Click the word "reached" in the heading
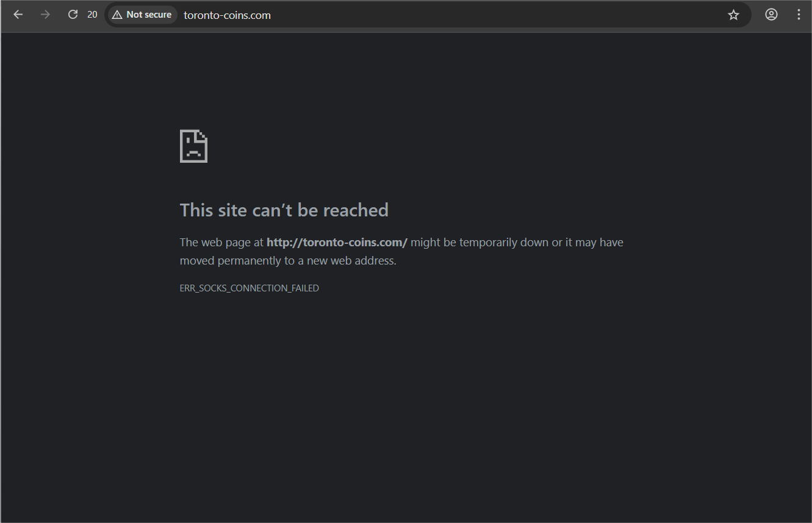This screenshot has width=812, height=523. click(355, 210)
